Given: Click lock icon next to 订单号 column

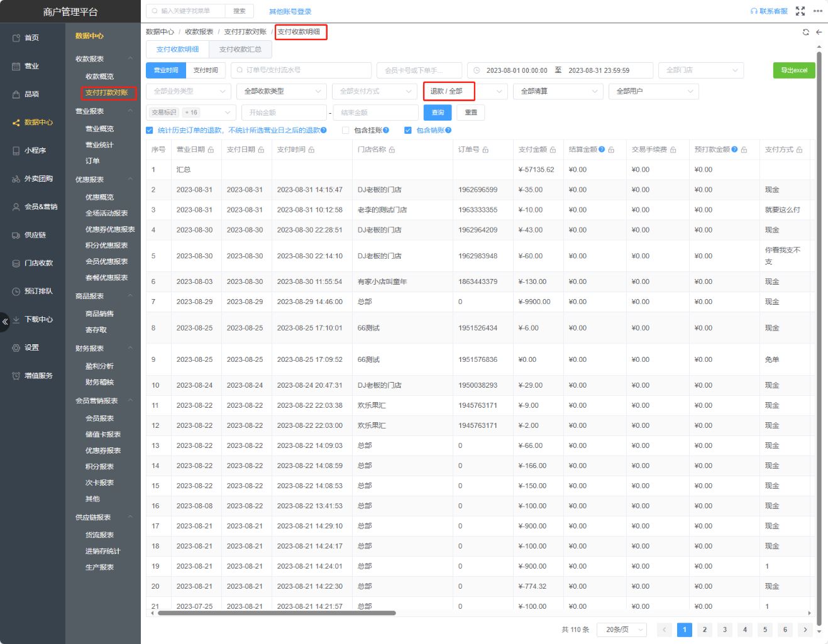Looking at the screenshot, I should coord(485,150).
